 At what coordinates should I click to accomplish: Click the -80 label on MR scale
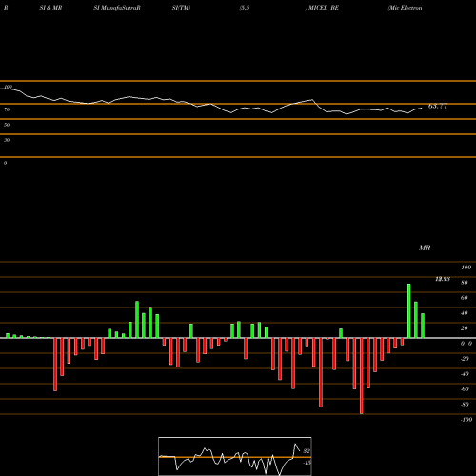tap(465, 405)
